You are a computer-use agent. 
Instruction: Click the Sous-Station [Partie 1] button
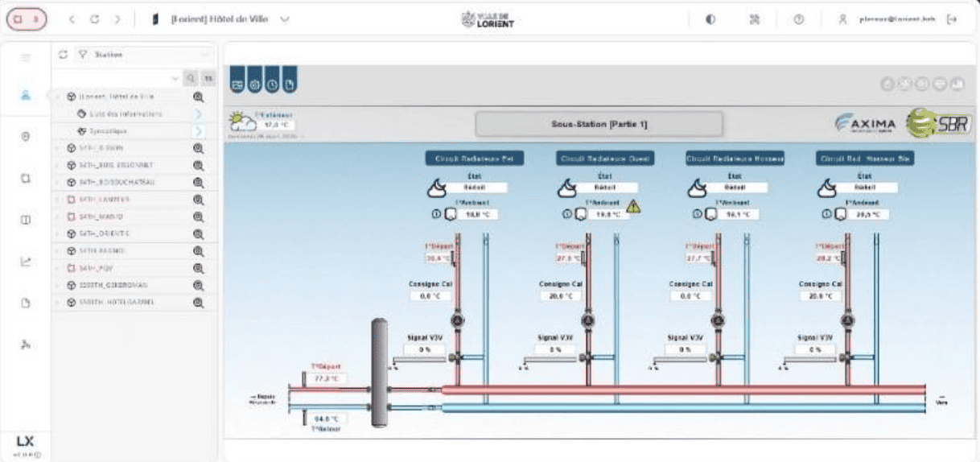click(x=599, y=124)
